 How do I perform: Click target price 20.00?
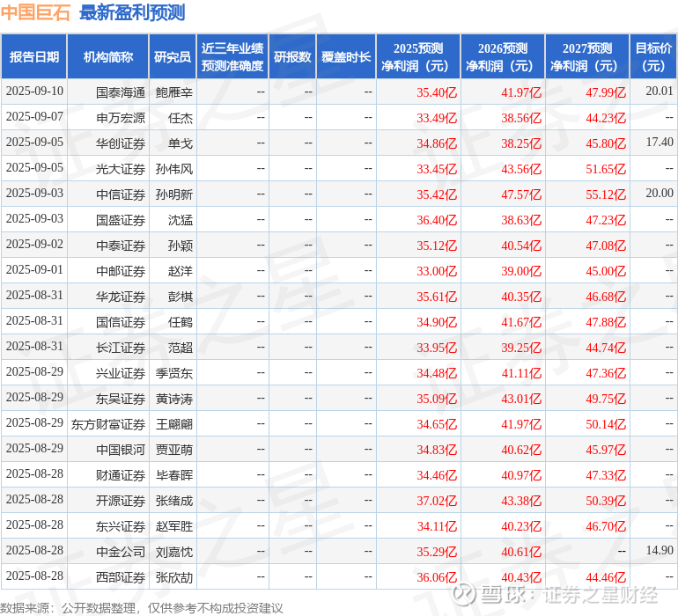click(x=660, y=194)
